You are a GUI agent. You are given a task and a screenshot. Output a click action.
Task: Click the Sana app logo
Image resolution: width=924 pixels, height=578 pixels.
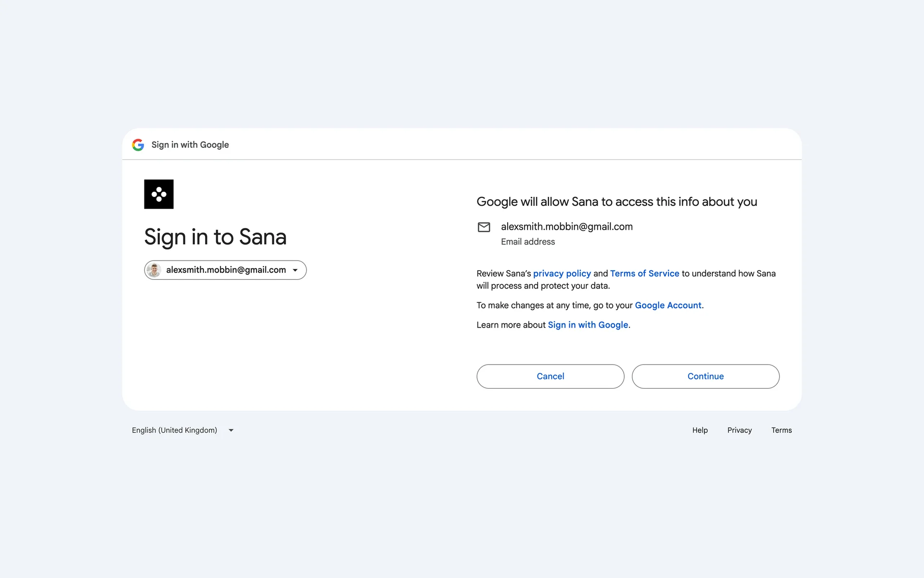tap(159, 194)
